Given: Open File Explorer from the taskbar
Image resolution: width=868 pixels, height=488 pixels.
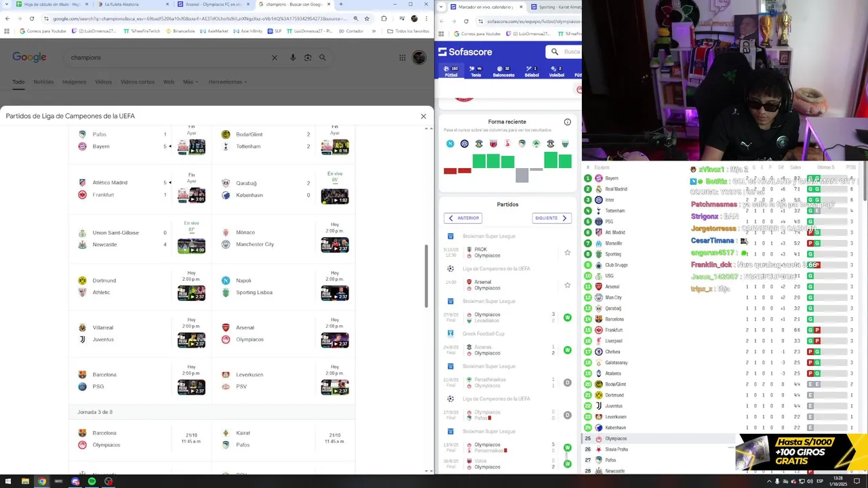Looking at the screenshot, I should (x=25, y=481).
